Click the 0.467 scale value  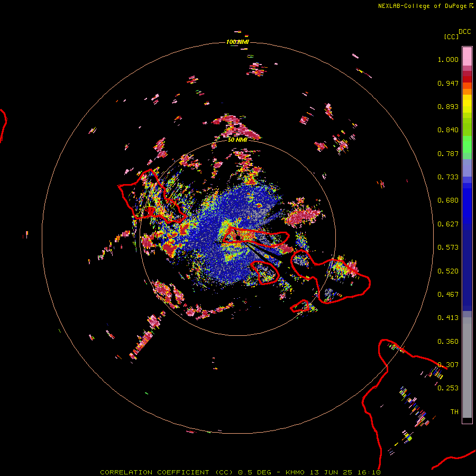448,295
